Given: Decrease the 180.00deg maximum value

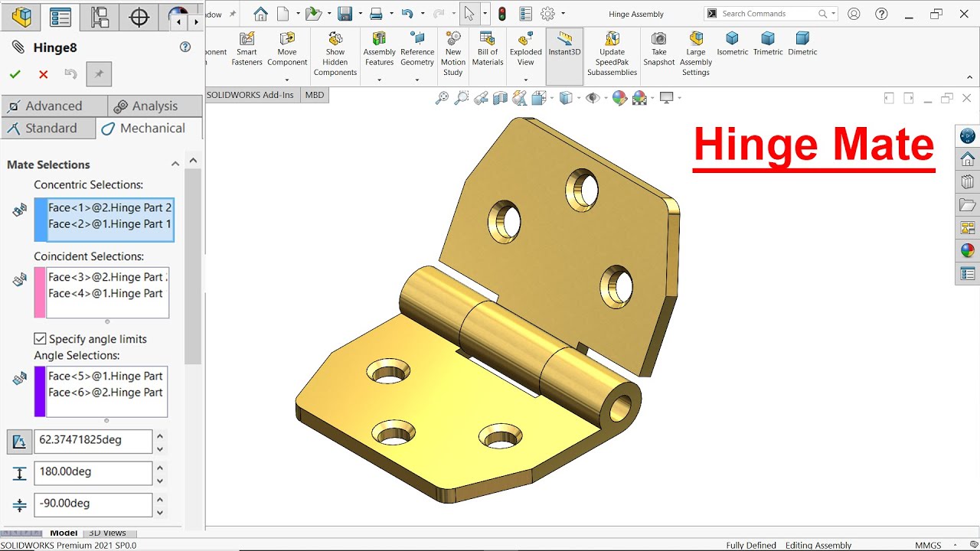Looking at the screenshot, I should click(159, 480).
